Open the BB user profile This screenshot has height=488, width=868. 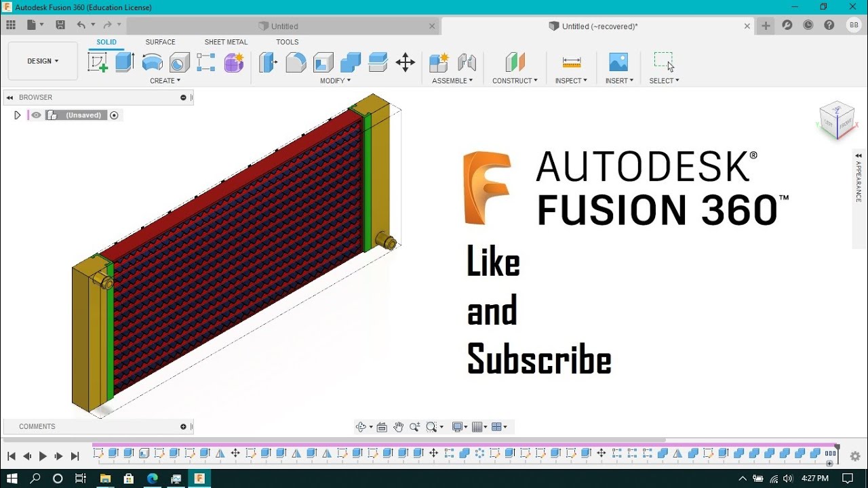pos(853,25)
